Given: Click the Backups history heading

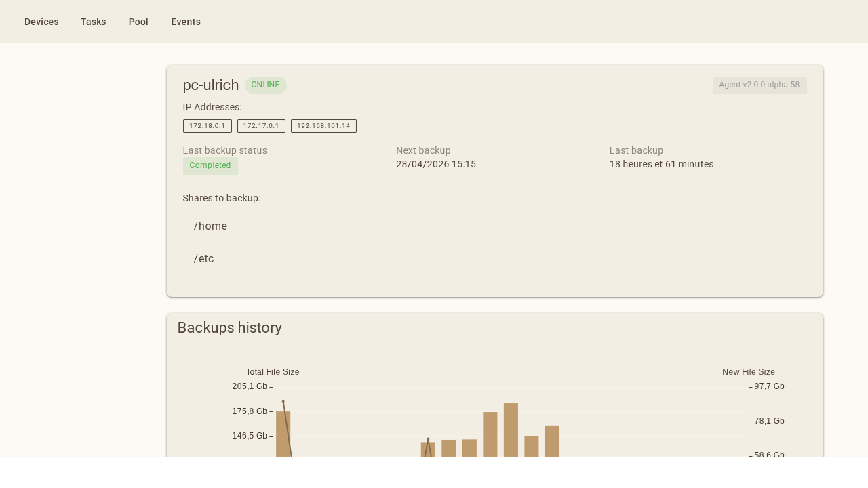Looking at the screenshot, I should coord(230,328).
